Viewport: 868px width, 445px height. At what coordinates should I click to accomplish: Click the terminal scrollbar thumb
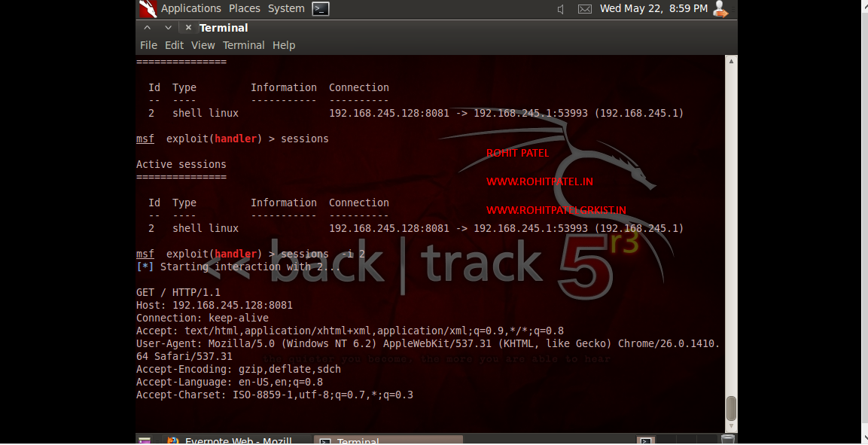[x=731, y=408]
